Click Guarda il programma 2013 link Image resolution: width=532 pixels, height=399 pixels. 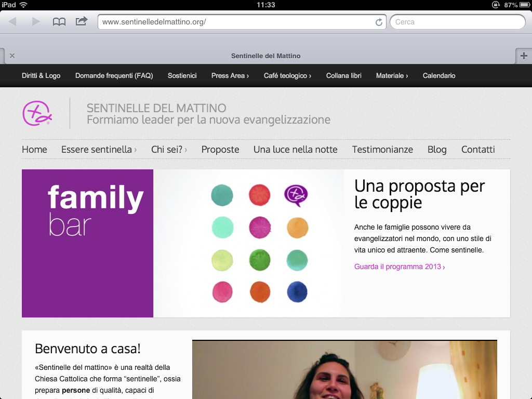pos(399,267)
